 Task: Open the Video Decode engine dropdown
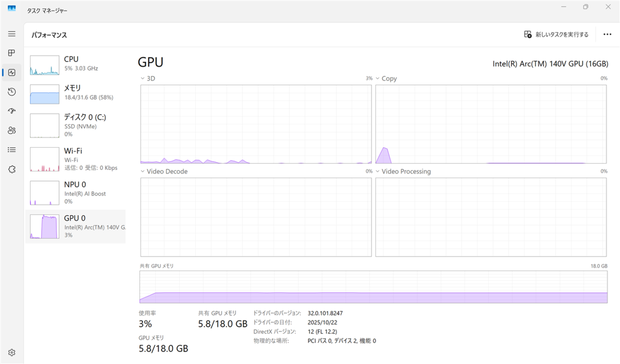coord(142,171)
